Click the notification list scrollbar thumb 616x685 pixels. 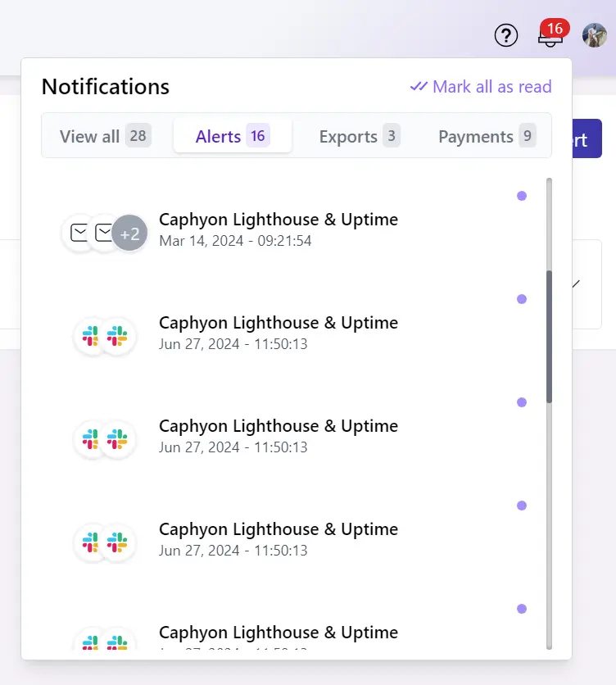coord(550,336)
